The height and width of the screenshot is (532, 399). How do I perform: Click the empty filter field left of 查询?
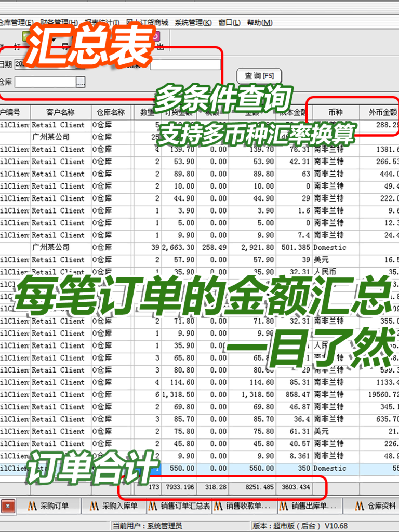click(x=185, y=64)
